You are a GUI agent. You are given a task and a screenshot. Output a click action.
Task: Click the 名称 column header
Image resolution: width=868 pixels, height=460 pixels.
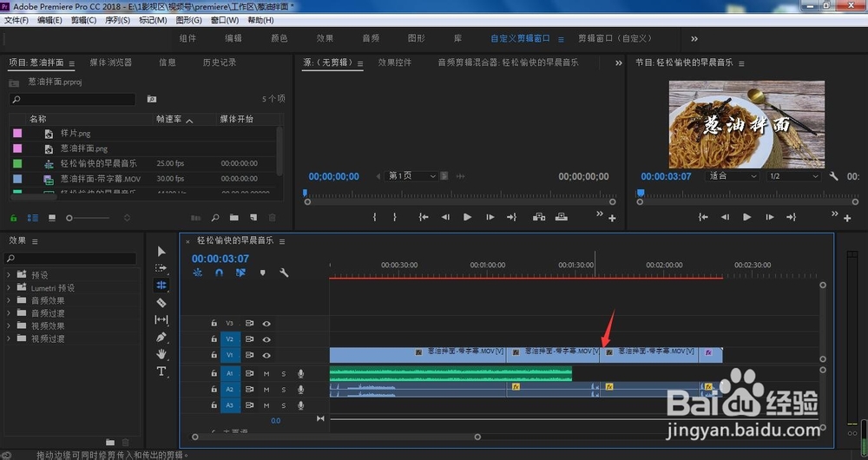pos(37,119)
